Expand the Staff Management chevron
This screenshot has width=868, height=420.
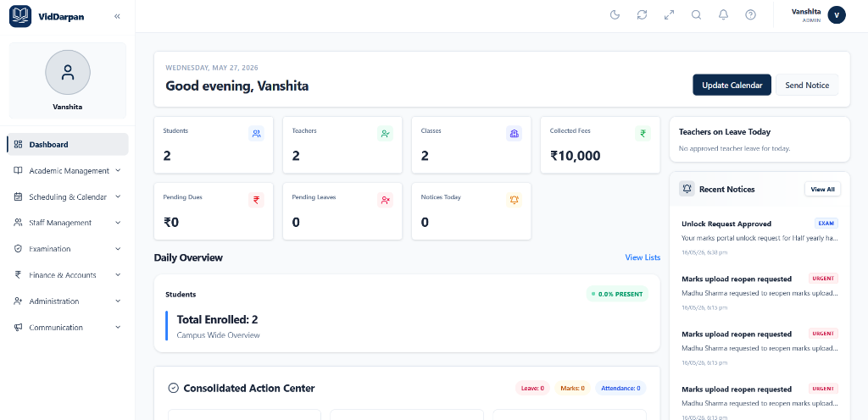point(118,223)
